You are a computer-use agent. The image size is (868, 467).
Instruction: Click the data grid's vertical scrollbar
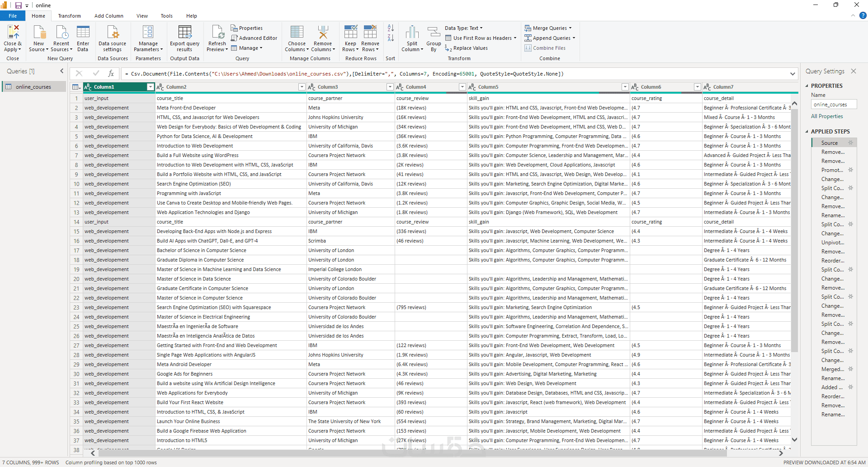(x=794, y=230)
